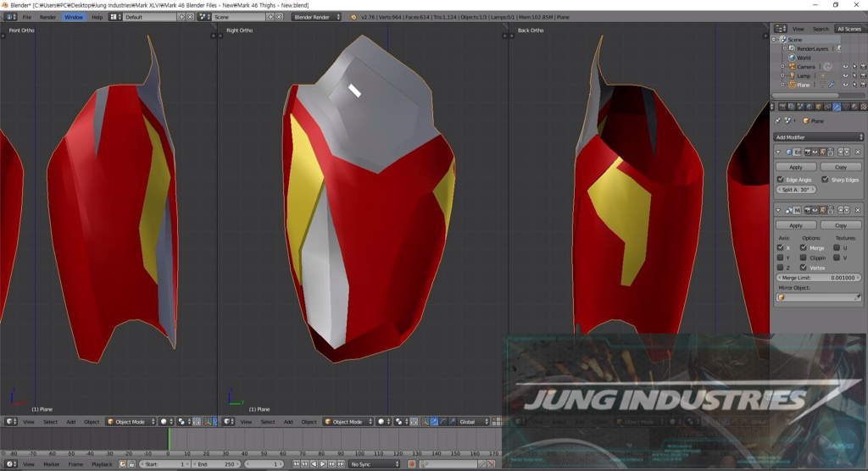The width and height of the screenshot is (868, 471).
Task: Open the Window menu
Action: tap(73, 17)
